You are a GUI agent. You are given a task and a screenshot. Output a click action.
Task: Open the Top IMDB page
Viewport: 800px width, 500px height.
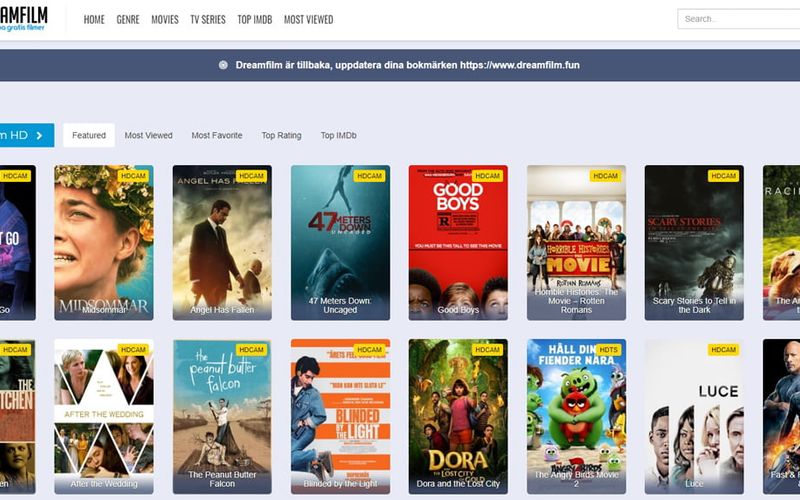click(255, 19)
